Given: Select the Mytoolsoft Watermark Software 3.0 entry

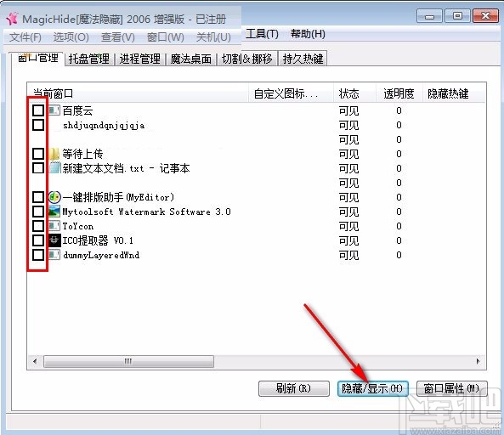Looking at the screenshot, I should click(146, 212).
